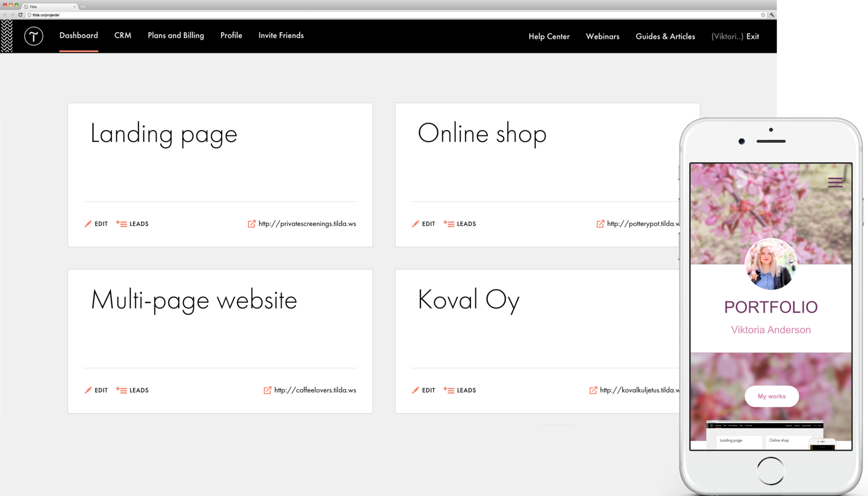Image resolution: width=868 pixels, height=496 pixels.
Task: Click pencil edit icon on Online shop card
Action: 415,224
